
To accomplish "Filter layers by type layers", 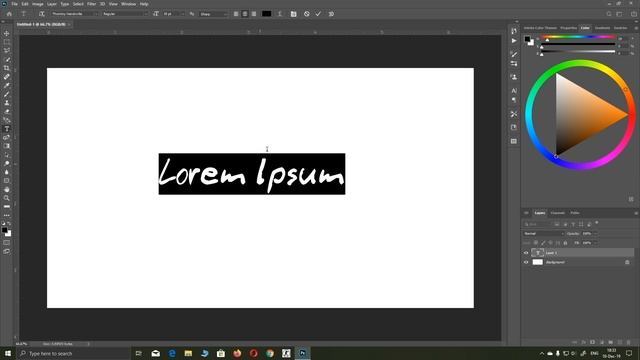I will click(573, 224).
